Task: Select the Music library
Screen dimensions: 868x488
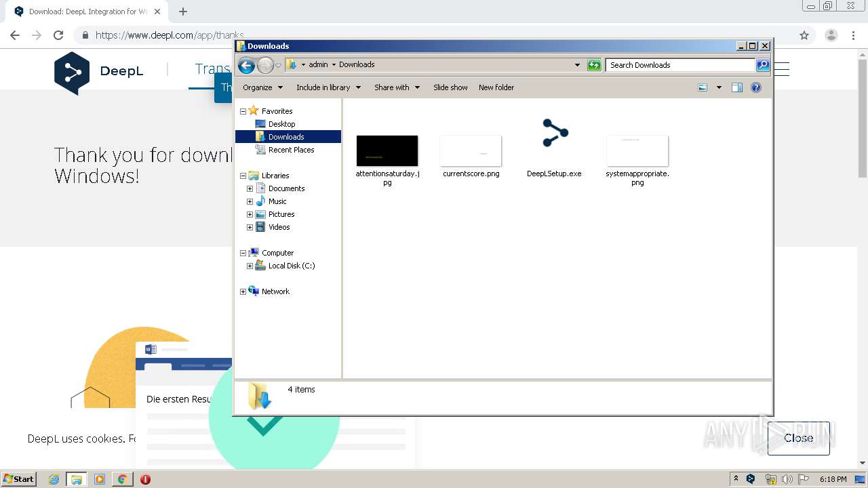Action: pyautogui.click(x=277, y=201)
